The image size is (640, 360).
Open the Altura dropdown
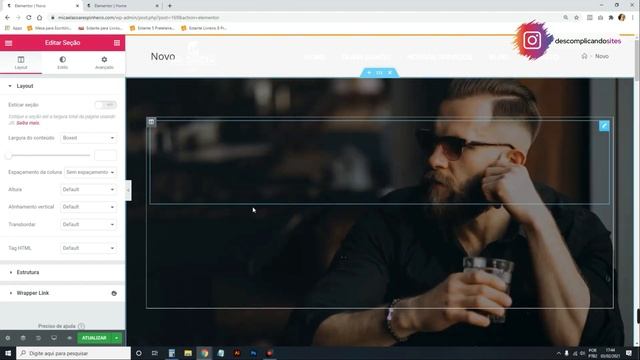(89, 189)
